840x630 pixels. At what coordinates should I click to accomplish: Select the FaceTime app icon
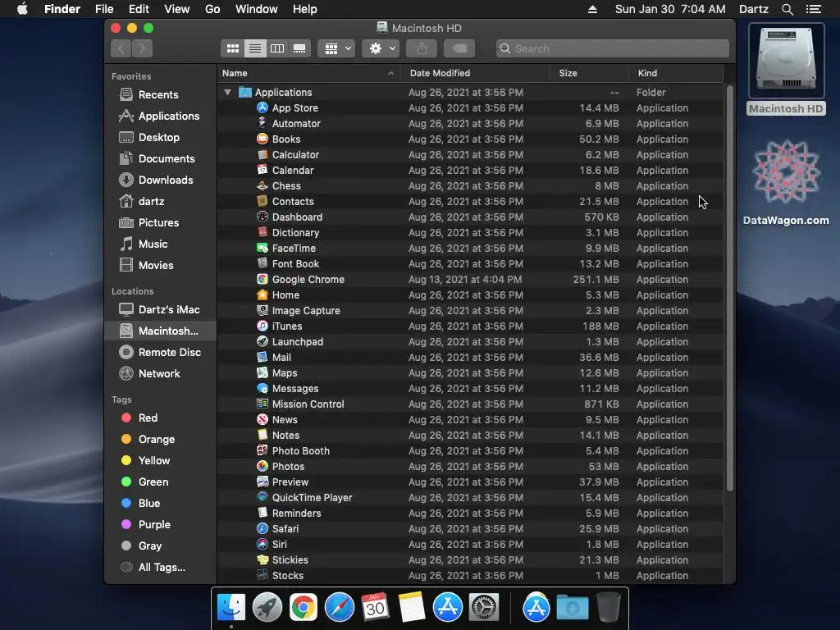tap(262, 248)
